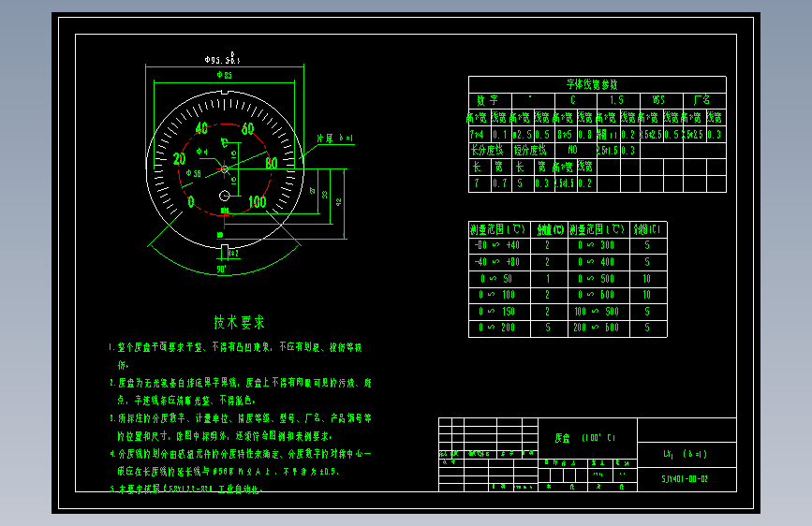
Task: Select the Φ4 hole dimension label
Action: (202, 152)
